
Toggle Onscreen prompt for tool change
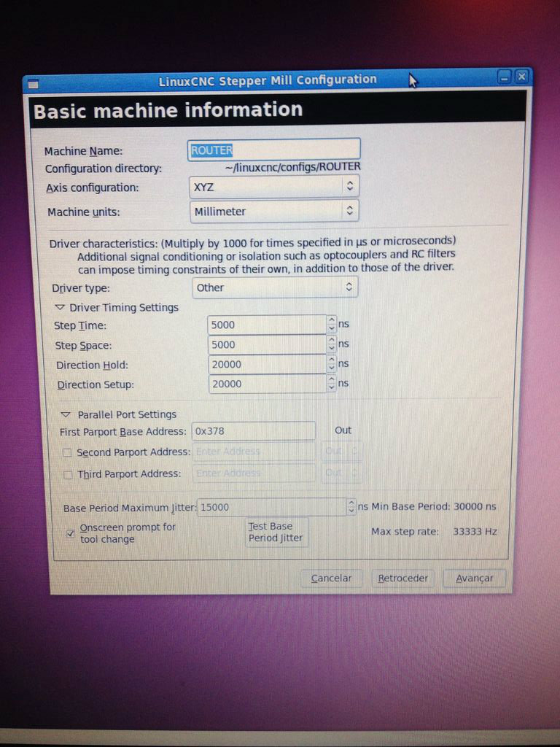pos(71,533)
